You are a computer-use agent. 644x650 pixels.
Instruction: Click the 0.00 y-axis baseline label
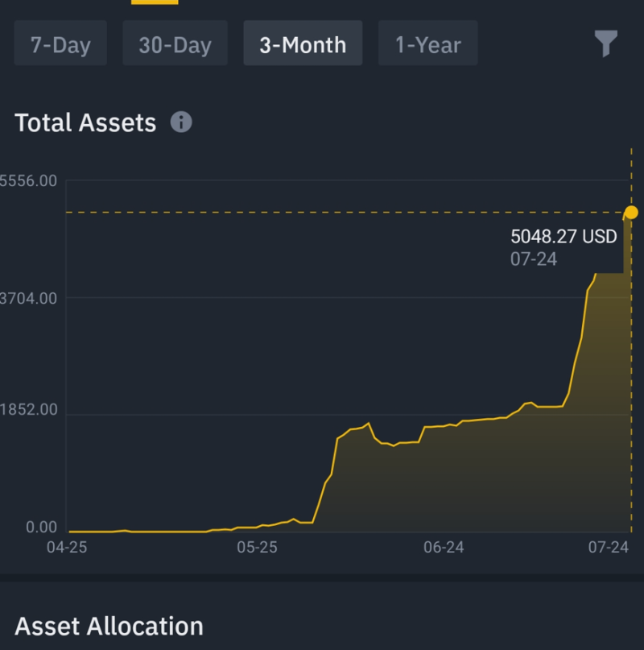coord(41,528)
